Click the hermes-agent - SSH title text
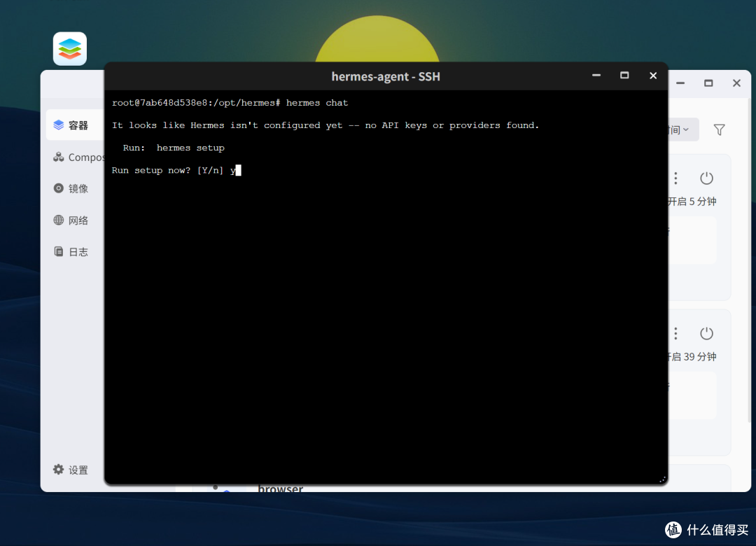756x546 pixels. pyautogui.click(x=386, y=77)
